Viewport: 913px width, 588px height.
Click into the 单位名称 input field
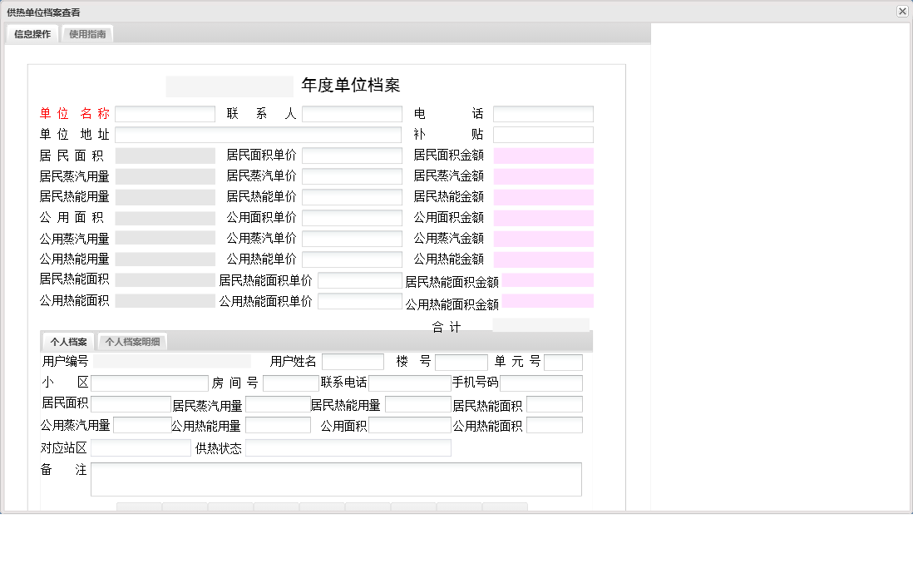pos(165,113)
